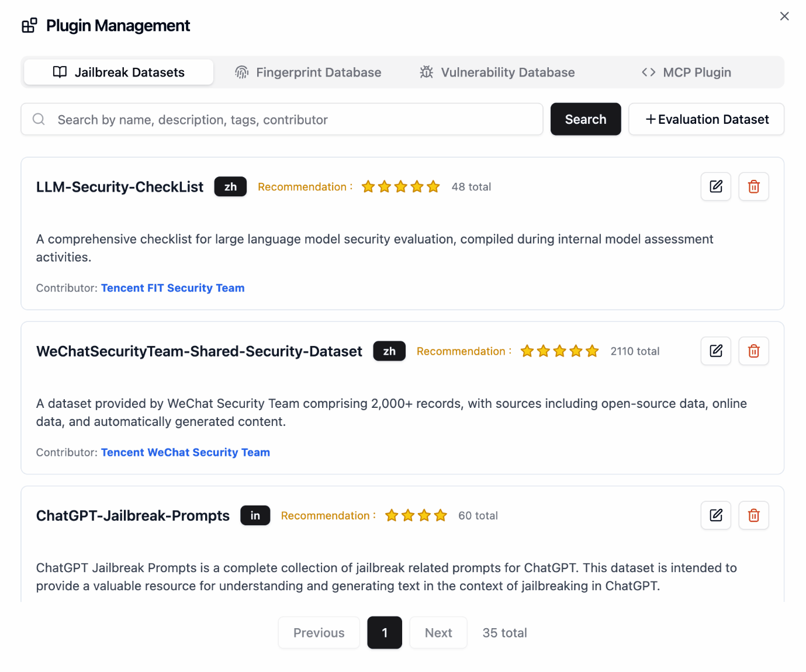
Task: Click the bug icon beside Vulnerability Database
Action: [x=426, y=72]
